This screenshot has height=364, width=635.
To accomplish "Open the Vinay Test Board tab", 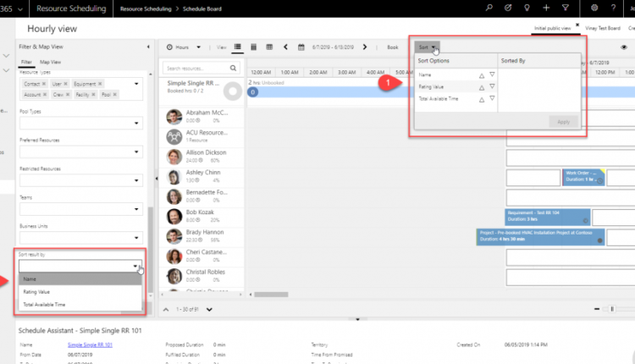I will tap(602, 28).
